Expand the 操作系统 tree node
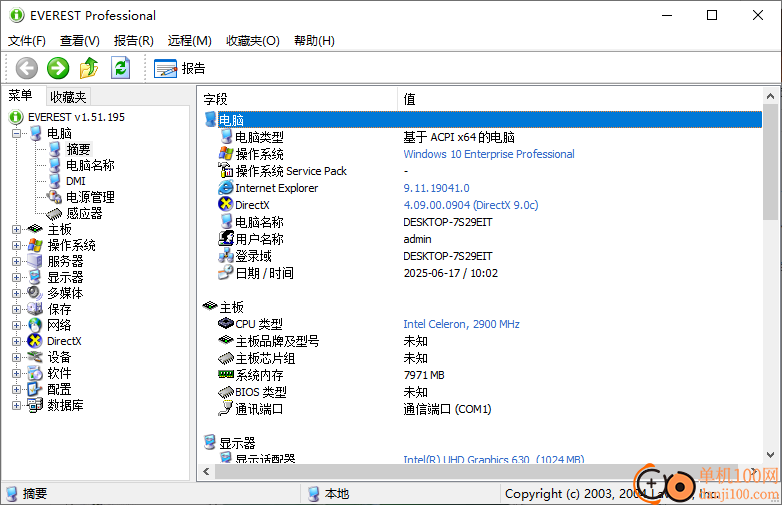This screenshot has height=505, width=782. click(16, 245)
